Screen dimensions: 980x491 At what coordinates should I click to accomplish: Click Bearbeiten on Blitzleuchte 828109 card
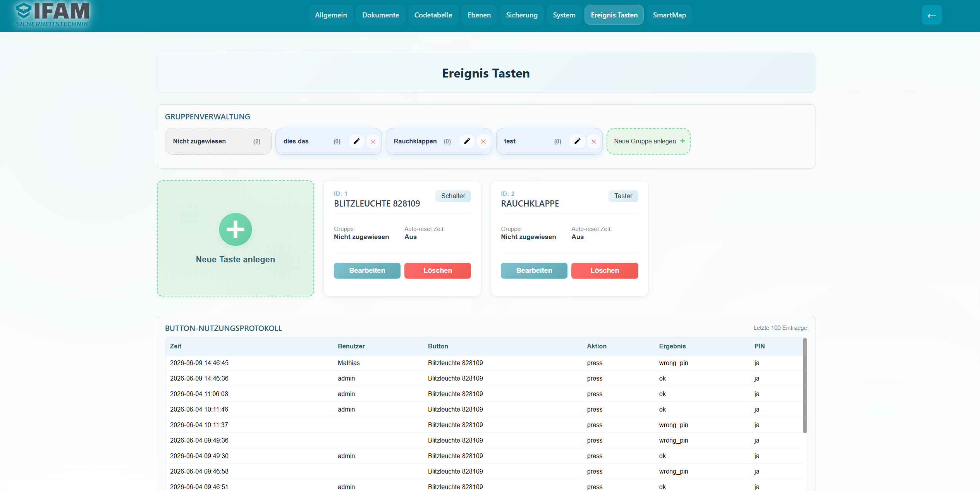tap(367, 270)
